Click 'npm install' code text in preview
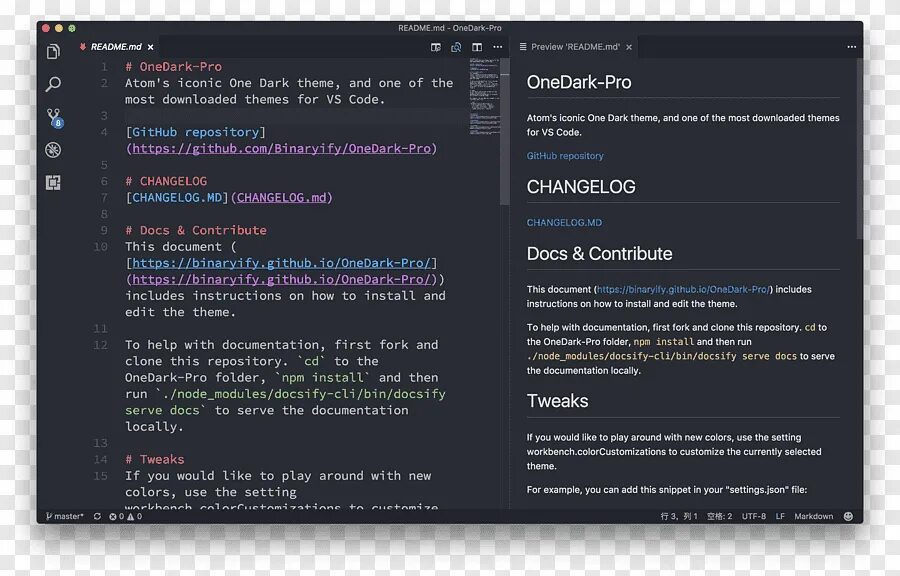Screen dimensions: 900x576 point(664,342)
